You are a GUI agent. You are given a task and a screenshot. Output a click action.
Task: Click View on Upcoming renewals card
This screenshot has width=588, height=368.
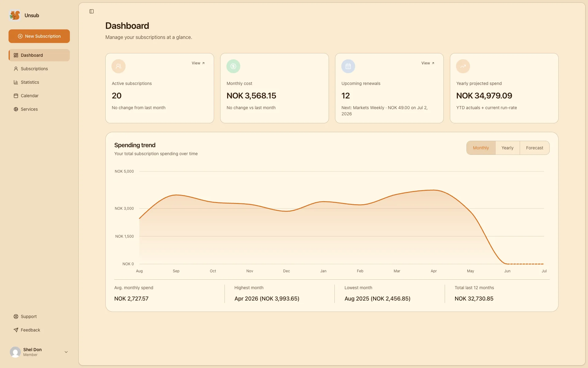pos(428,63)
